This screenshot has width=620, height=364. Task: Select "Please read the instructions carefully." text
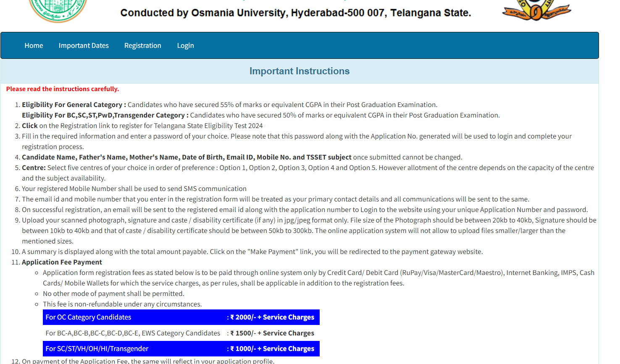pos(63,89)
